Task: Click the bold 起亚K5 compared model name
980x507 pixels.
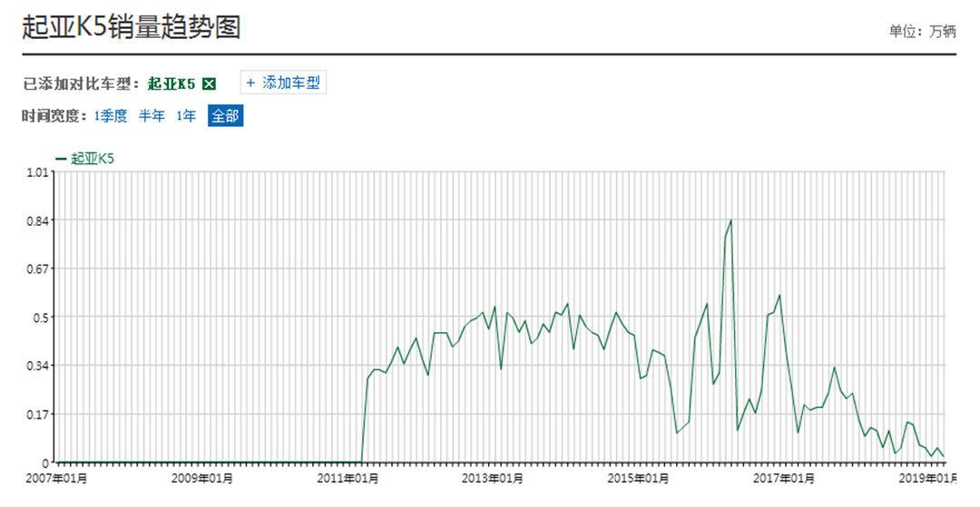Action: (x=171, y=83)
